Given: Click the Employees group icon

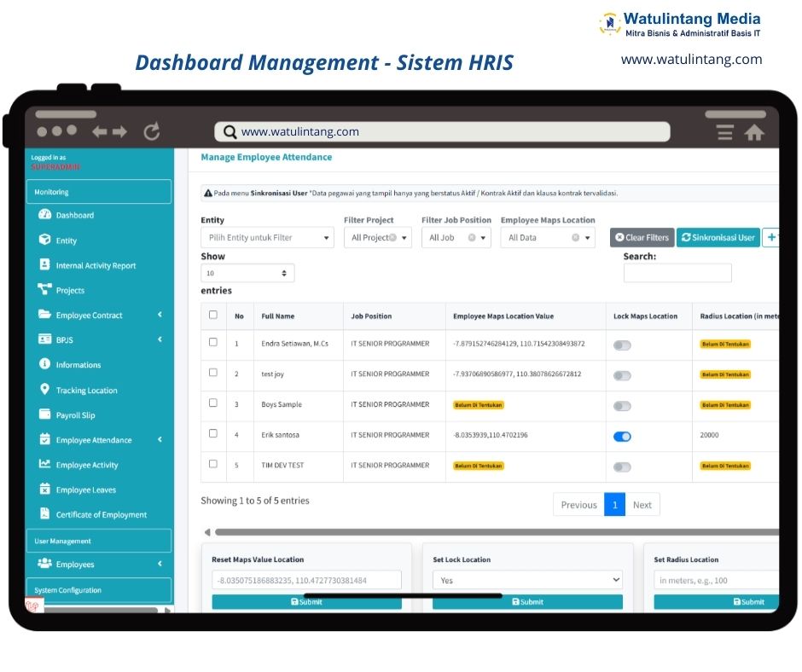Looking at the screenshot, I should click(45, 563).
